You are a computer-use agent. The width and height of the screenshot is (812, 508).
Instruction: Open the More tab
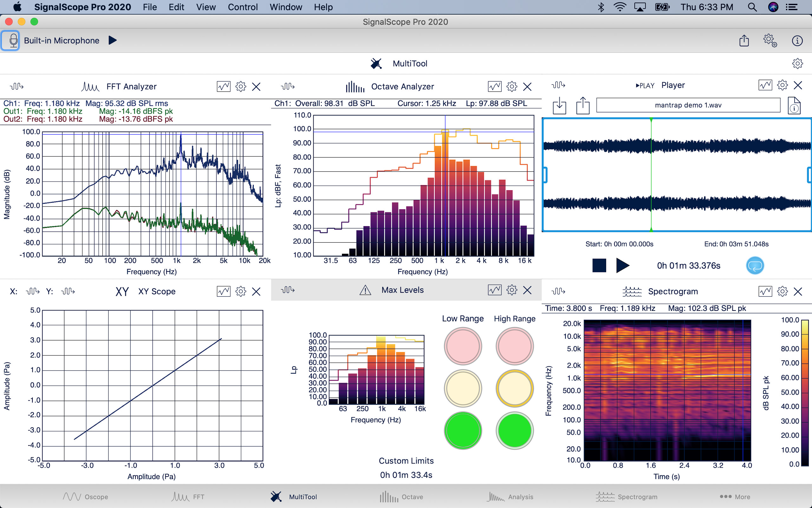(735, 497)
